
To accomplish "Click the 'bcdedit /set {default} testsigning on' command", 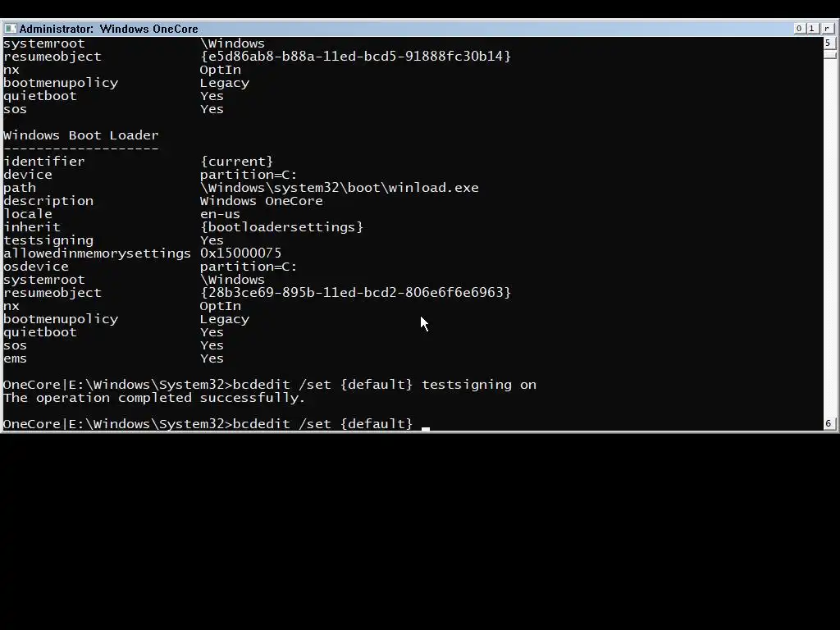I will tap(384, 385).
